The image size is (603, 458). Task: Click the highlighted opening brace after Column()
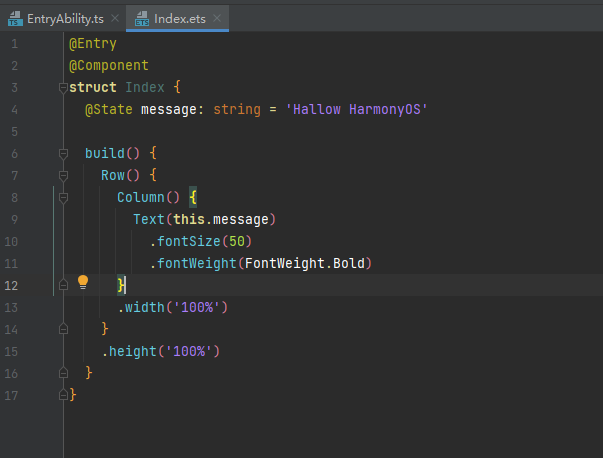193,198
